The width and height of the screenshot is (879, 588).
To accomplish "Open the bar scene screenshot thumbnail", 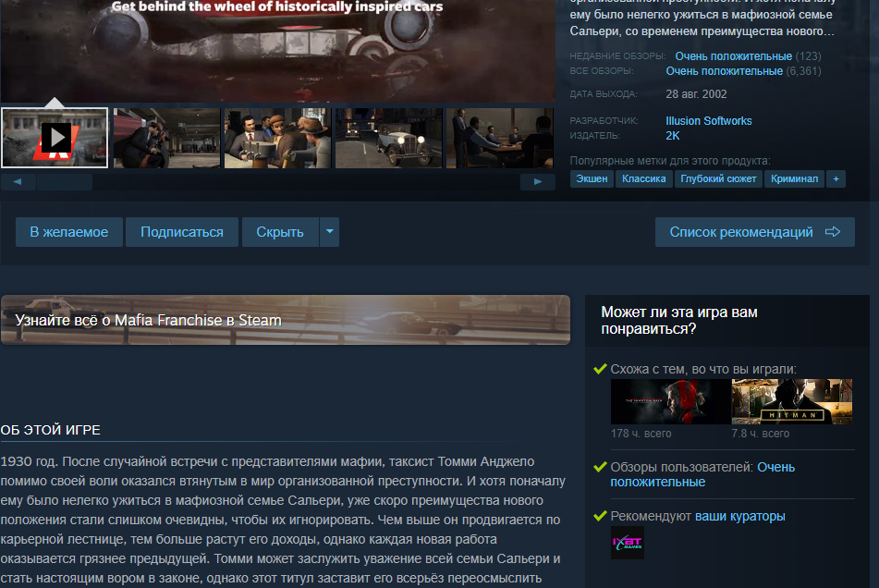I will point(277,138).
